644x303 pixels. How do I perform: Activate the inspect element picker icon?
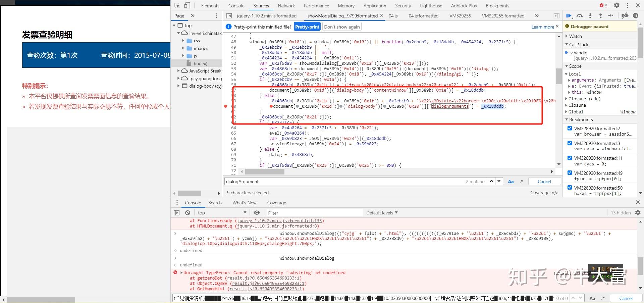[177, 5]
